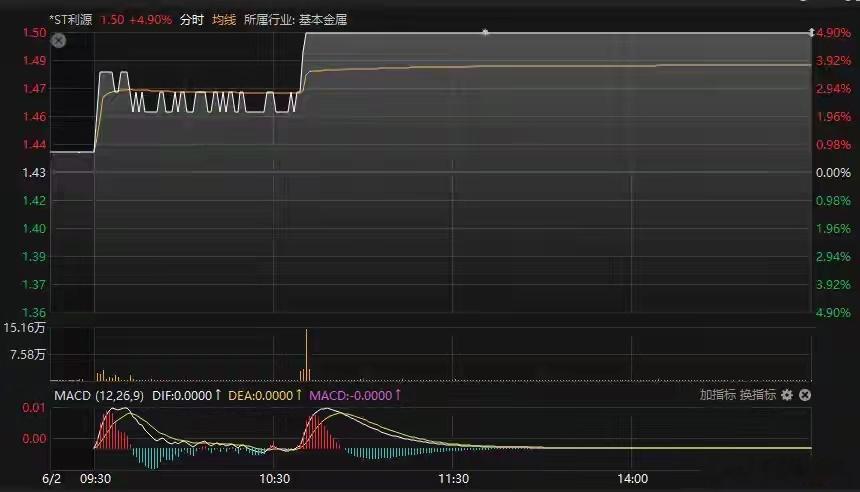The height and width of the screenshot is (492, 860).
Task: Toggle the 均线 average line label
Action: point(224,20)
